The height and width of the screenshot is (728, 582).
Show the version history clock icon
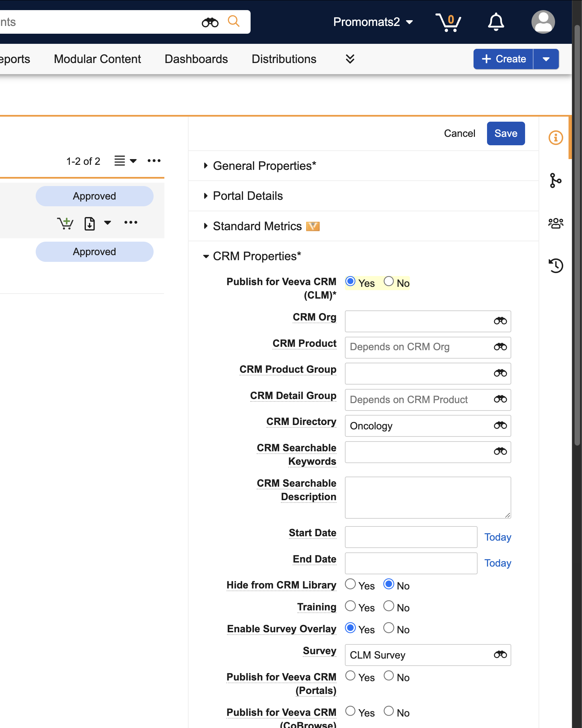click(555, 266)
